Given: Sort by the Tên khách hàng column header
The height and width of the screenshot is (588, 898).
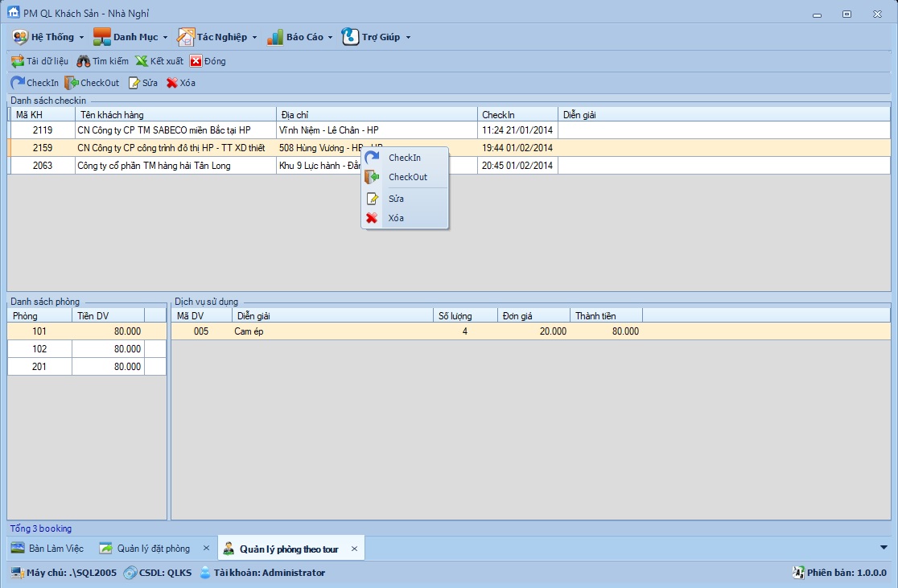Looking at the screenshot, I should pyautogui.click(x=175, y=115).
